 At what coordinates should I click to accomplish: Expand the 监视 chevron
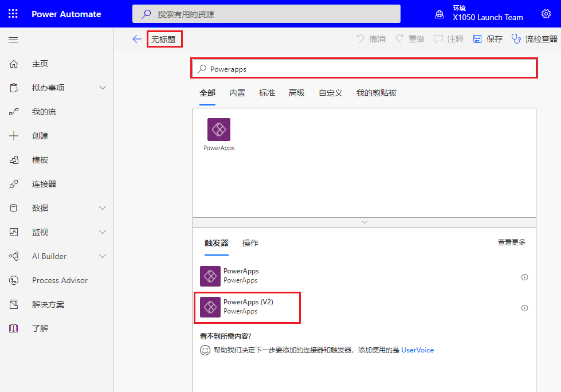[103, 232]
